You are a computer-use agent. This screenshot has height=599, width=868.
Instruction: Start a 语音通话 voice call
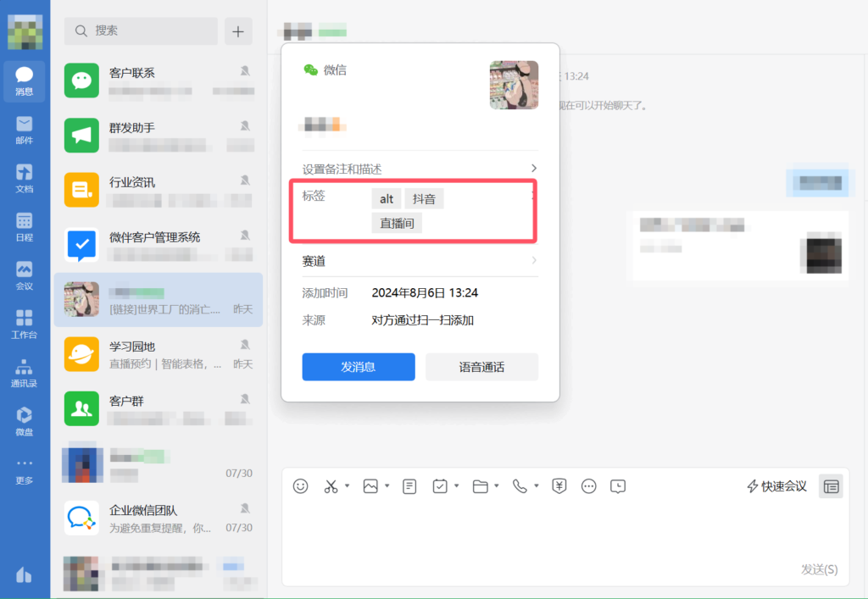tap(481, 366)
